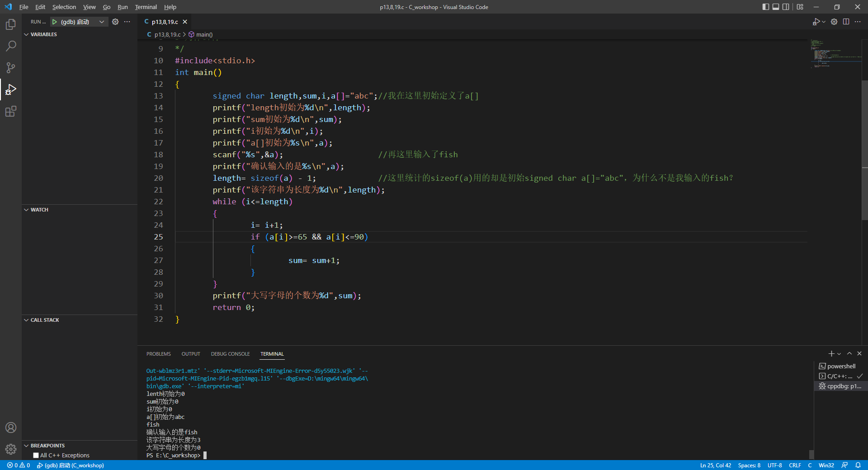Screen dimensions: 868x470
Task: Click the terminal vertical scrollbar thumb
Action: point(811,454)
